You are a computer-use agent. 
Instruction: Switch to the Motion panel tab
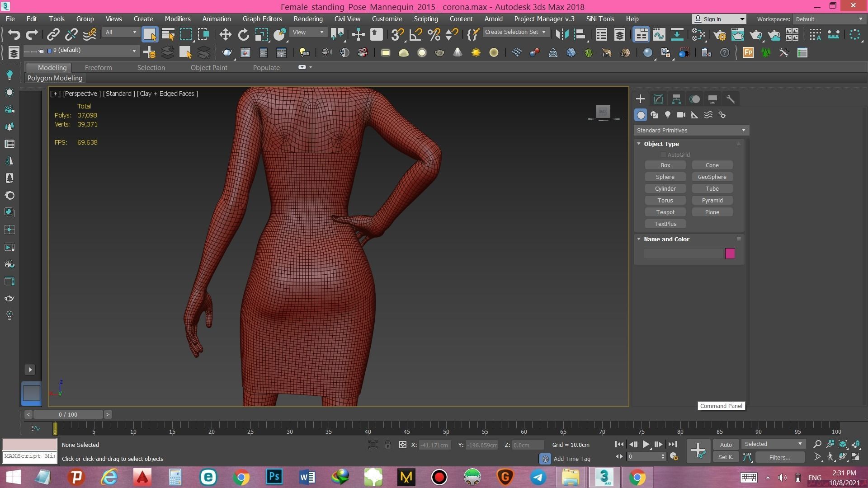[694, 99]
